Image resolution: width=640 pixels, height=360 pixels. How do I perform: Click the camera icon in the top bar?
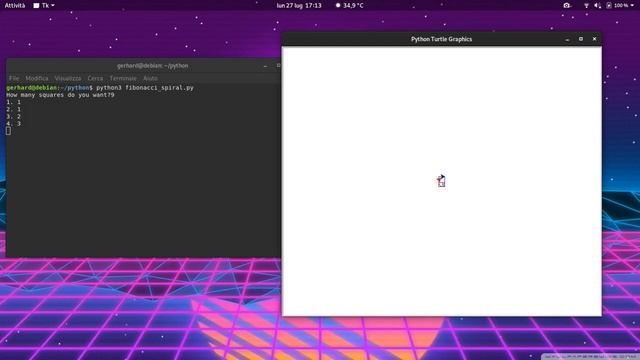[567, 5]
